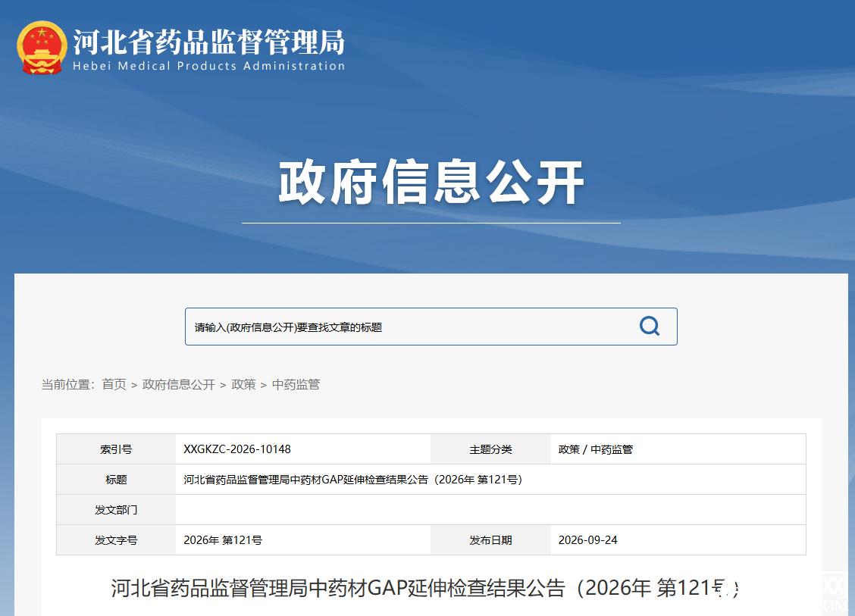The image size is (855, 616).
Task: Click the magnifier search icon
Action: click(x=650, y=326)
